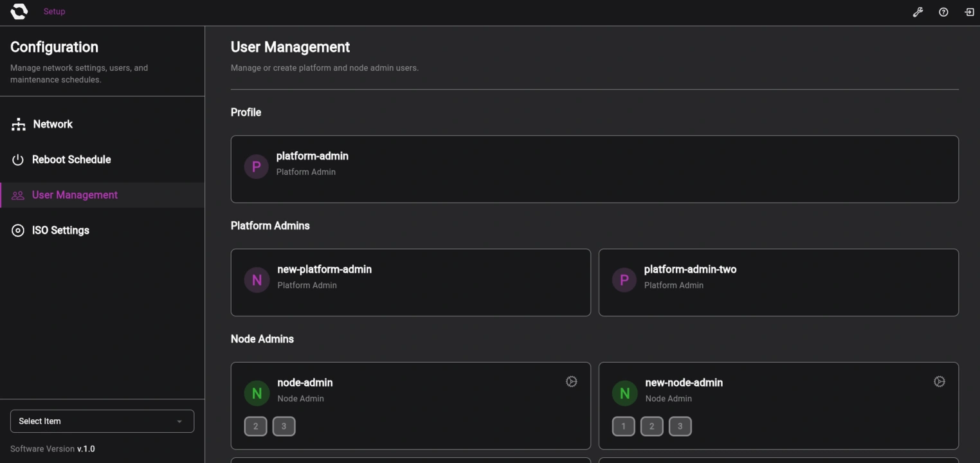980x463 pixels.
Task: Click the logout icon at top right
Action: 968,12
